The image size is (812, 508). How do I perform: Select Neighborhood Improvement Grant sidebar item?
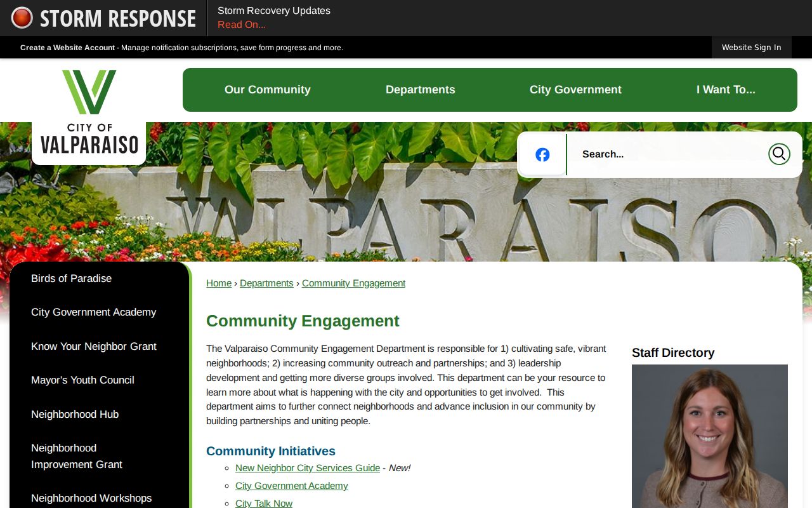click(x=77, y=456)
